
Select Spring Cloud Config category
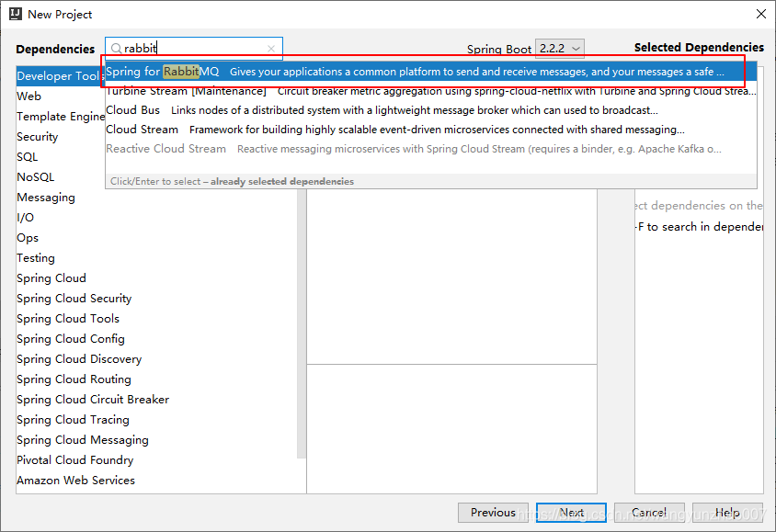(x=71, y=340)
